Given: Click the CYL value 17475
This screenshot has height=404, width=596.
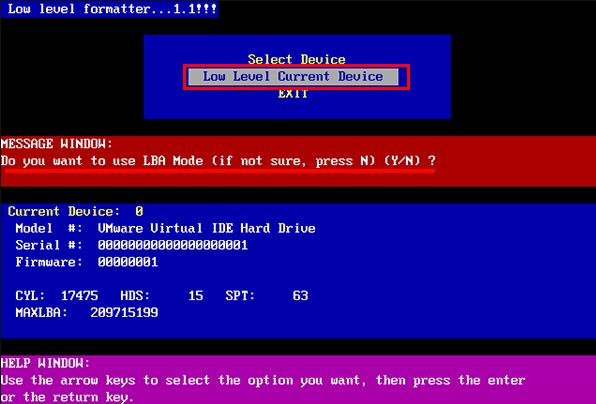Looking at the screenshot, I should click(x=79, y=296).
